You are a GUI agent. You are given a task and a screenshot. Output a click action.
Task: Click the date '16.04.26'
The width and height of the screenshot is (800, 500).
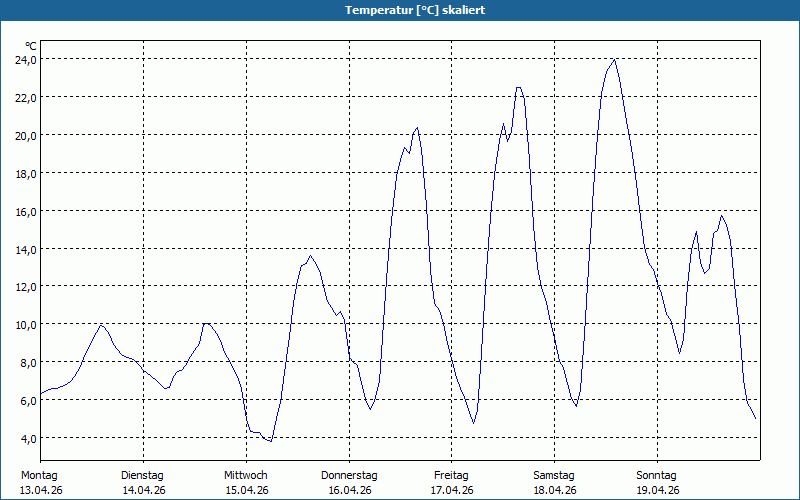[x=350, y=490]
